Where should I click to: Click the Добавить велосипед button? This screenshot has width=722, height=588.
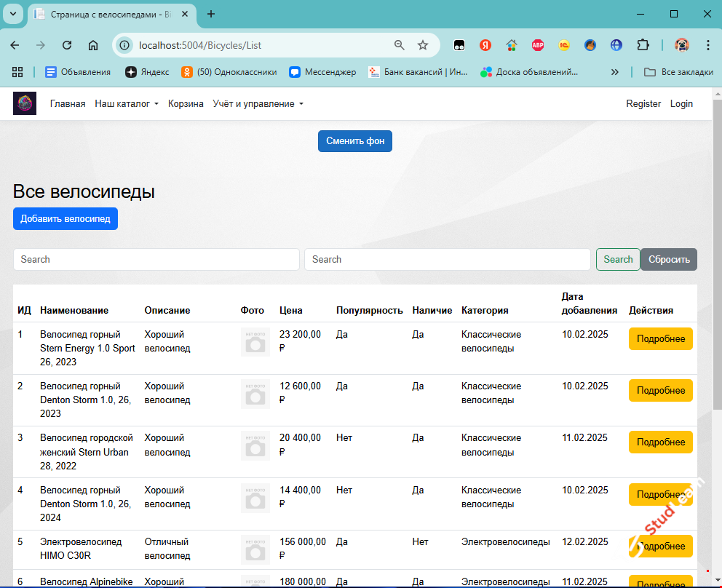[x=66, y=218]
